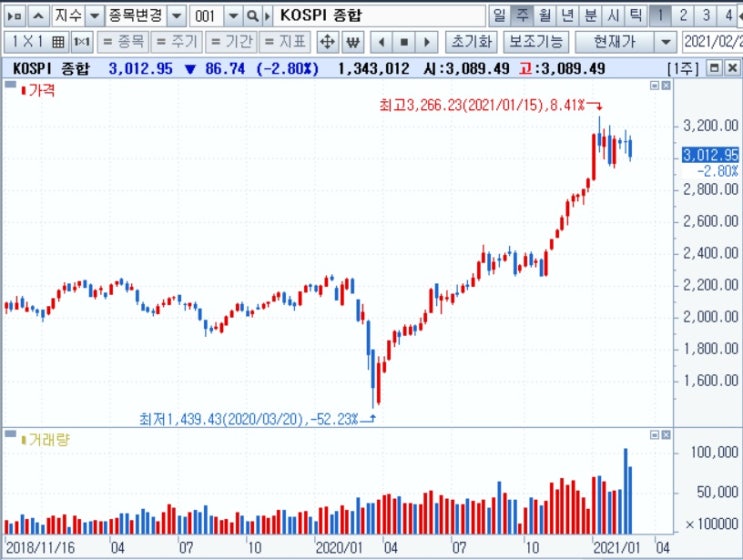Step chart backward with left arrow
The height and width of the screenshot is (560, 743).
point(381,42)
